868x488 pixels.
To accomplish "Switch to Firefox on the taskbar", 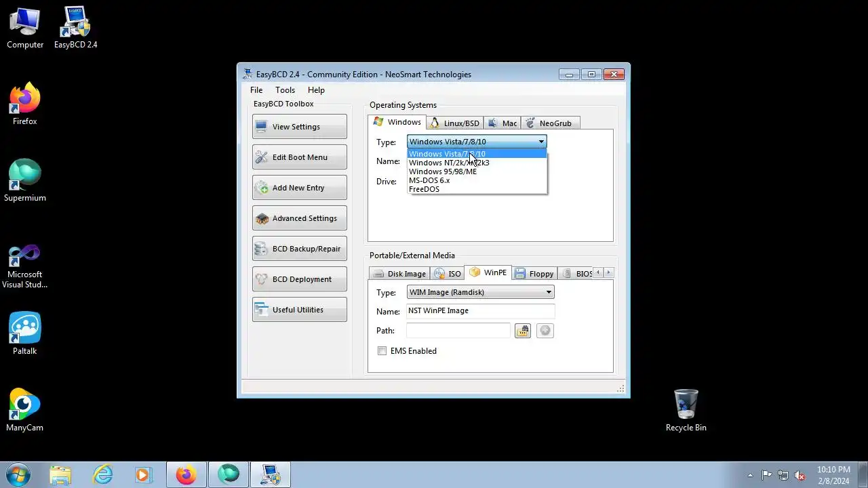I will click(186, 475).
